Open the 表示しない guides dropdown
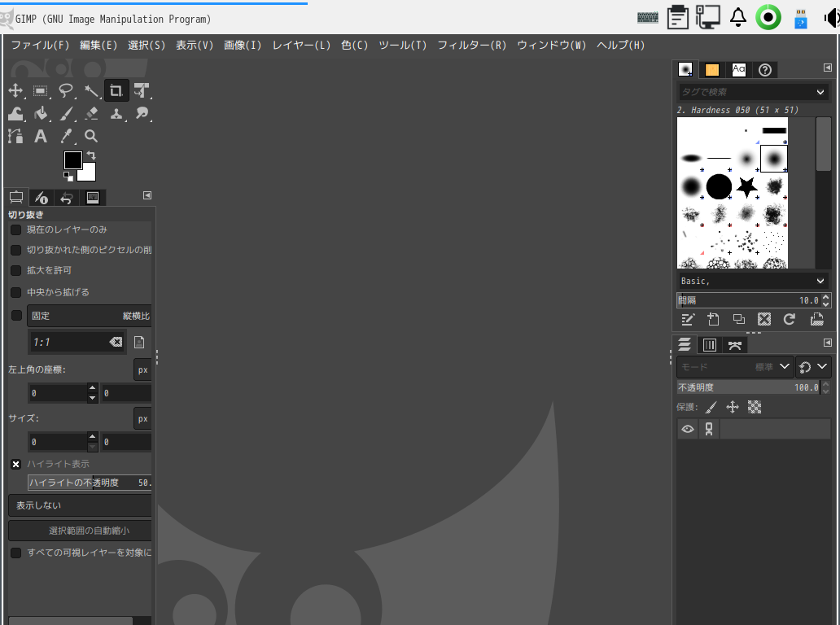The width and height of the screenshot is (840, 625). [81, 505]
